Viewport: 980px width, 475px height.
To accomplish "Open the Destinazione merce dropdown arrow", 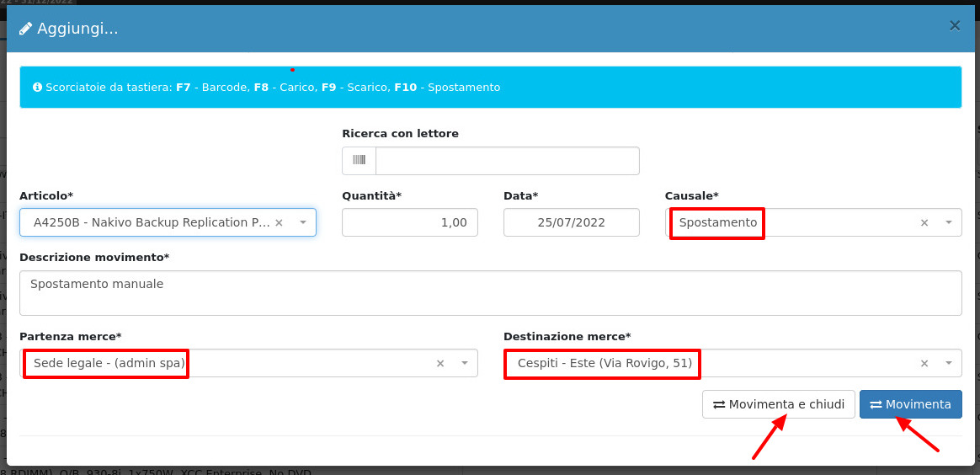I will click(949, 363).
